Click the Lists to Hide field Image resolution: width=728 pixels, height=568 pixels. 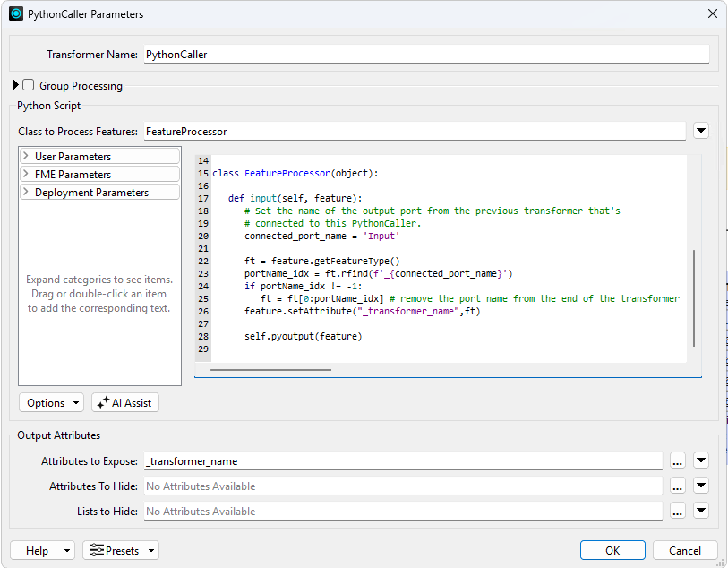[403, 512]
